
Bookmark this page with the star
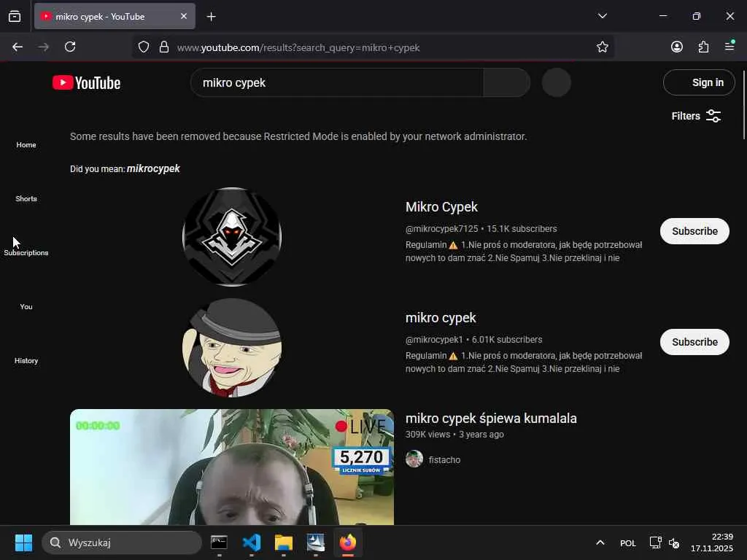(x=602, y=47)
